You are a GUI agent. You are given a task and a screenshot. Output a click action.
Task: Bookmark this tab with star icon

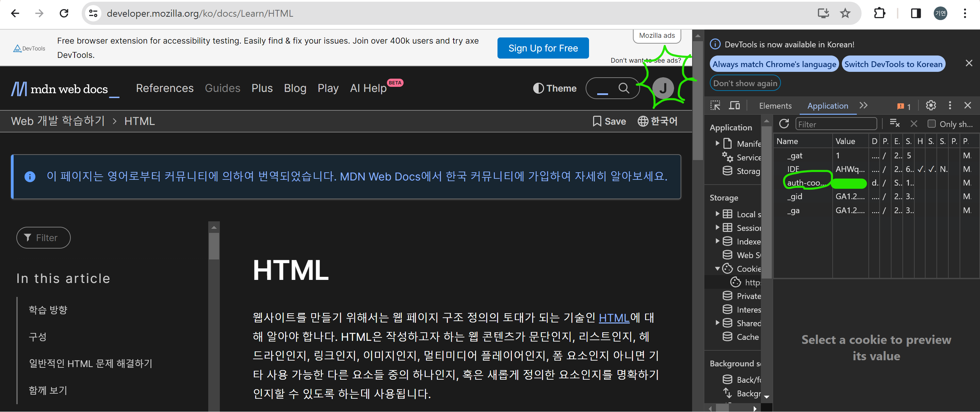pos(845,14)
